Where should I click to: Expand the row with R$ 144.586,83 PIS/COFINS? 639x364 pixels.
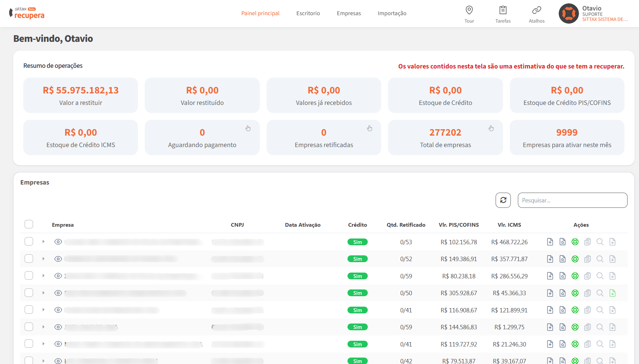coord(44,327)
